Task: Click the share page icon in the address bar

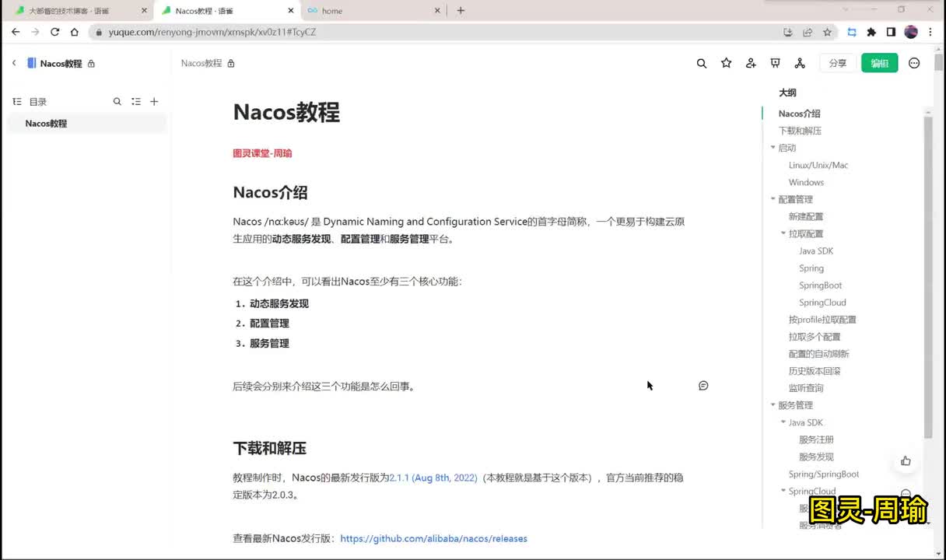Action: pos(808,32)
